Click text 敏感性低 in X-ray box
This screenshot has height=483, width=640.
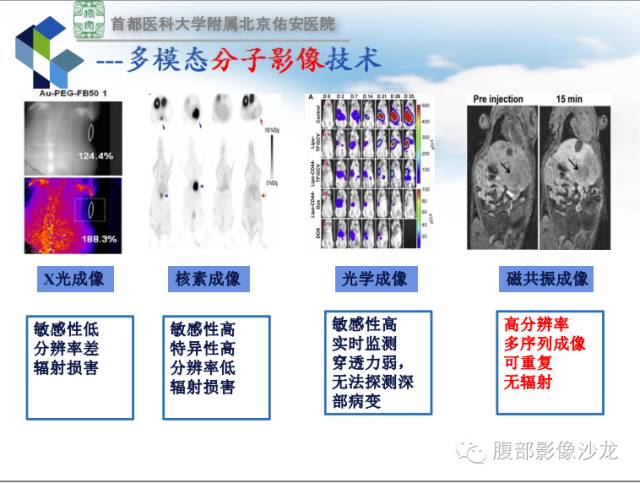pyautogui.click(x=66, y=329)
